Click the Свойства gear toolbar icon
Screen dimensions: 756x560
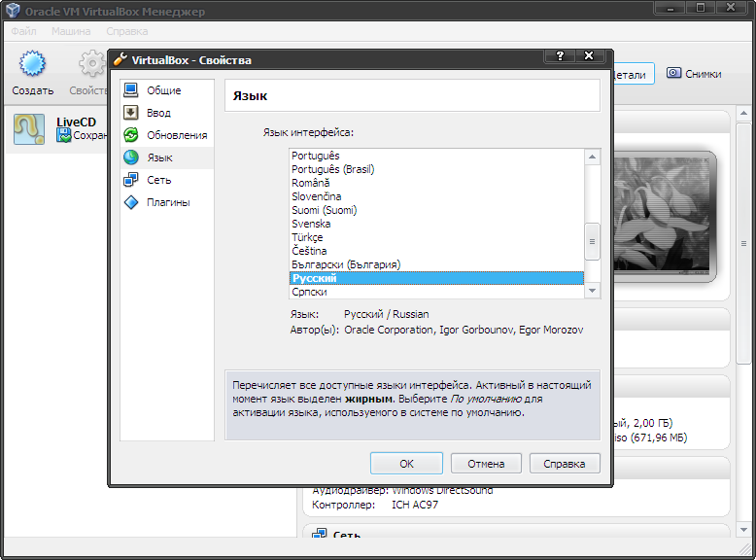(x=92, y=63)
